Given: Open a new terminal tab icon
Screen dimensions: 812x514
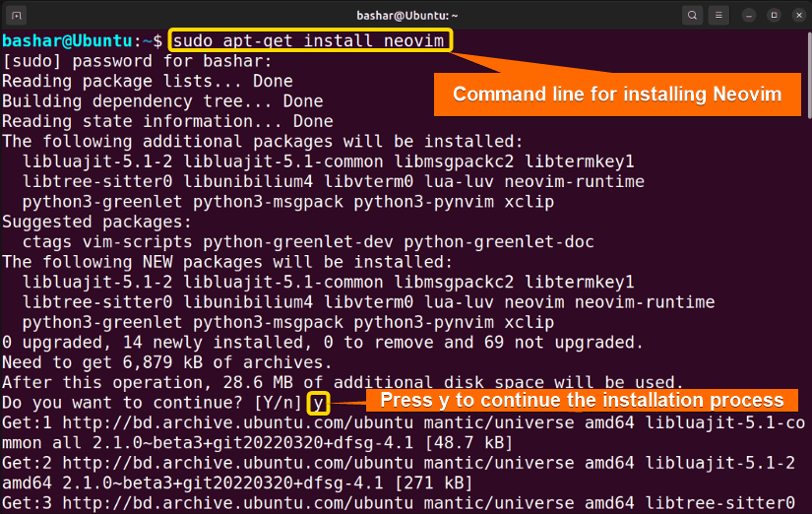Looking at the screenshot, I should 16,15.
